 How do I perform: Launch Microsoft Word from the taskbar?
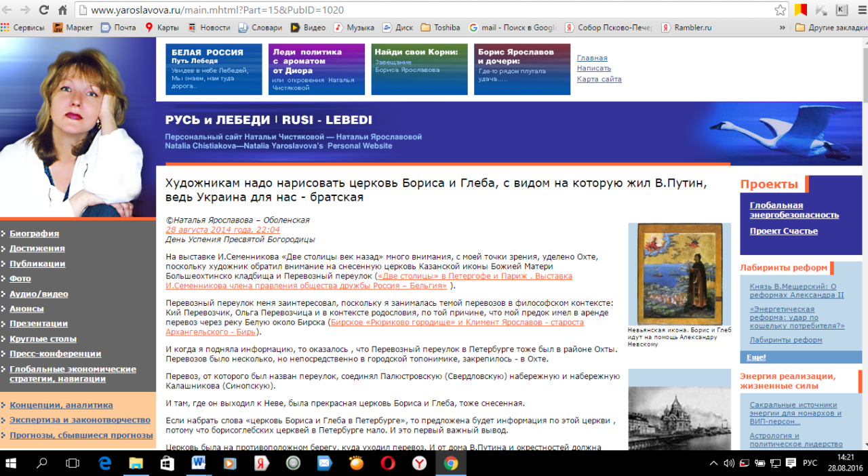click(x=199, y=463)
